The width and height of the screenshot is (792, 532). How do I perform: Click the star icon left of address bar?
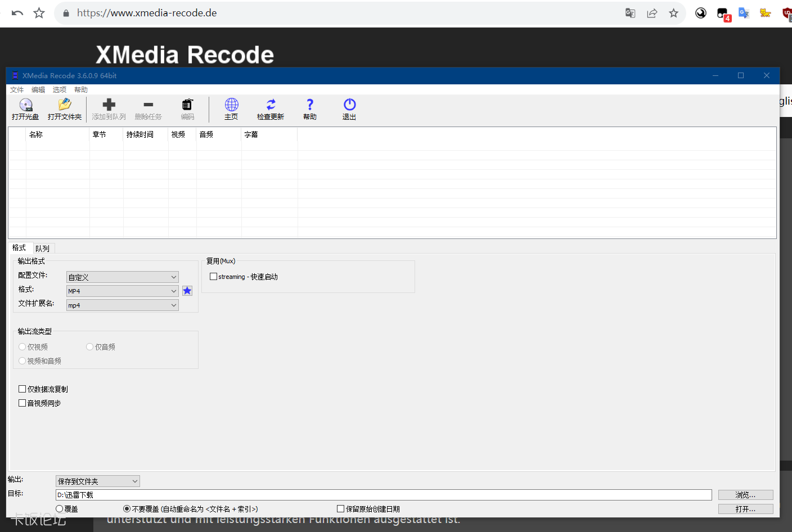click(39, 13)
